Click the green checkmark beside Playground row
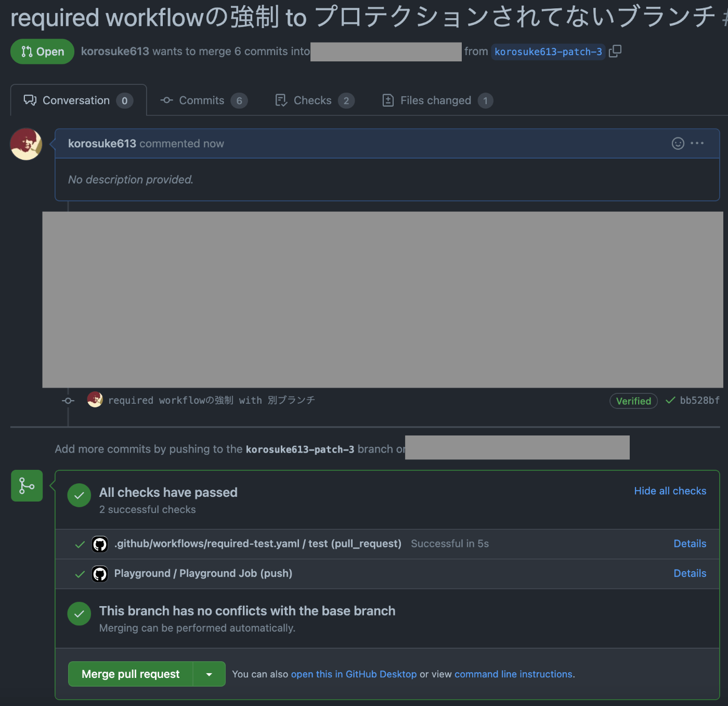Viewport: 728px width, 706px height. pyautogui.click(x=80, y=574)
